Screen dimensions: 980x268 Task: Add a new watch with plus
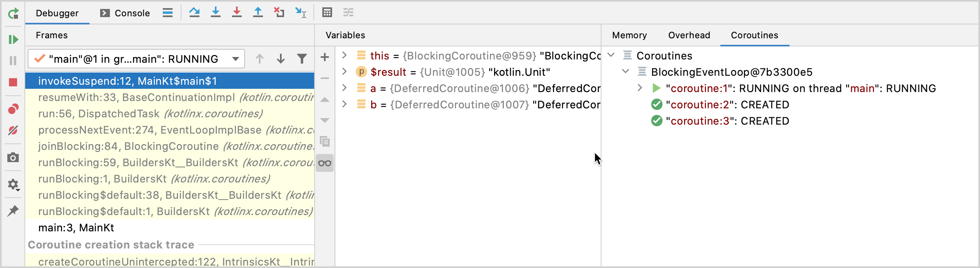coord(325,57)
